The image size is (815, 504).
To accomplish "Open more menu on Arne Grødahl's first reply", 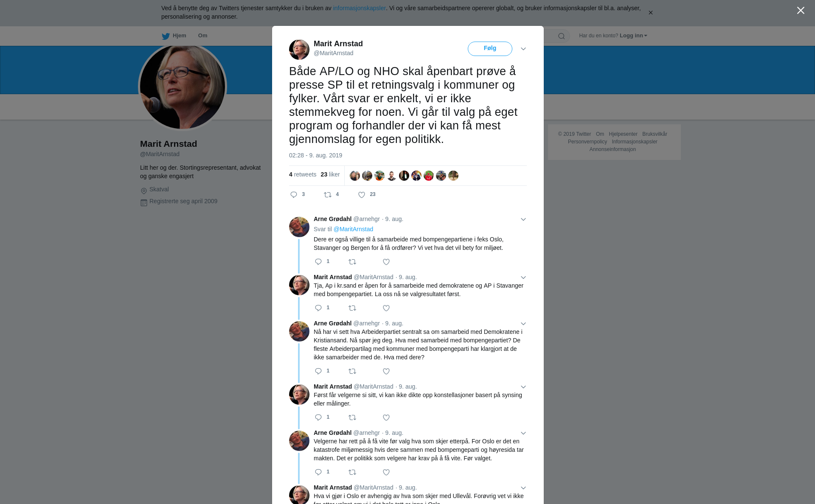I will [523, 219].
